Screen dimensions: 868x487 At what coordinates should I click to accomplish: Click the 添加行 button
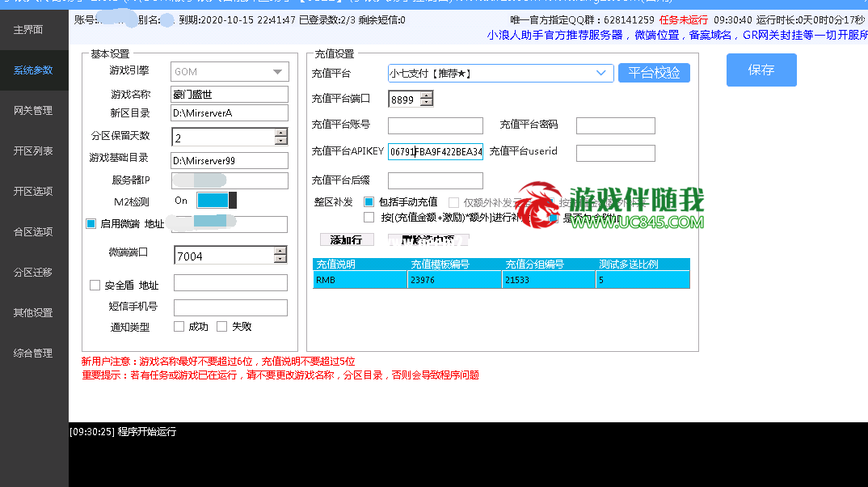346,240
